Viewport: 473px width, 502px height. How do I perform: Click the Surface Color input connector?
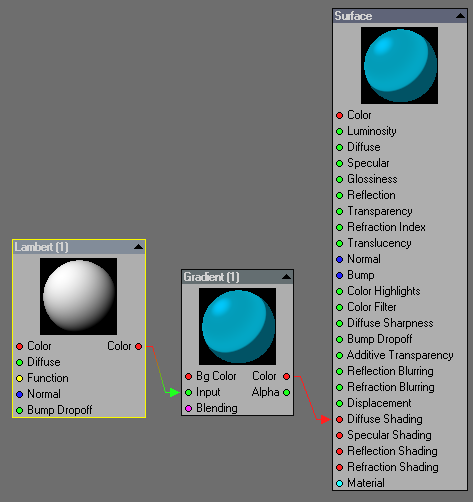click(x=339, y=115)
